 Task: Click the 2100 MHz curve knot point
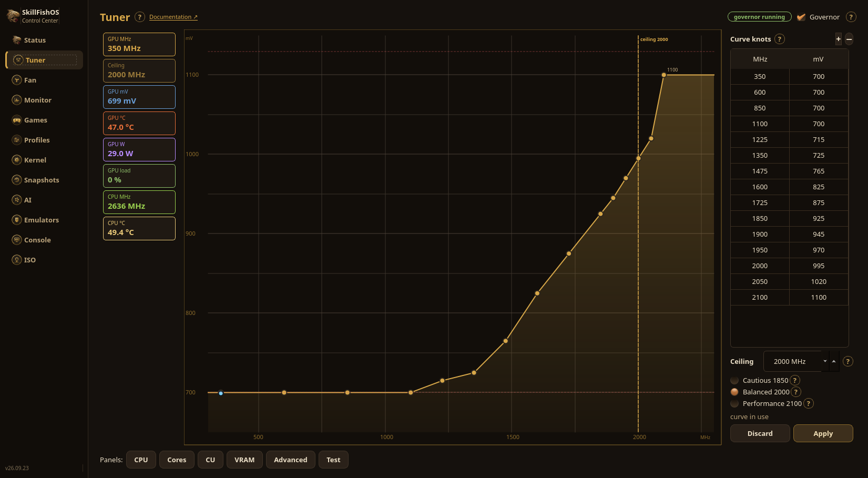(x=664, y=75)
